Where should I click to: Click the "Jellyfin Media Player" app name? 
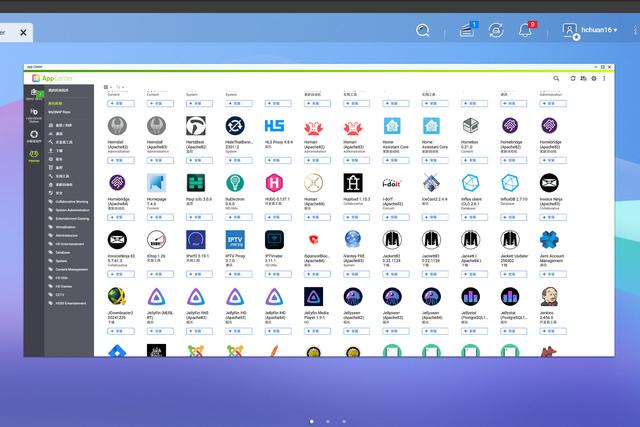tap(316, 315)
